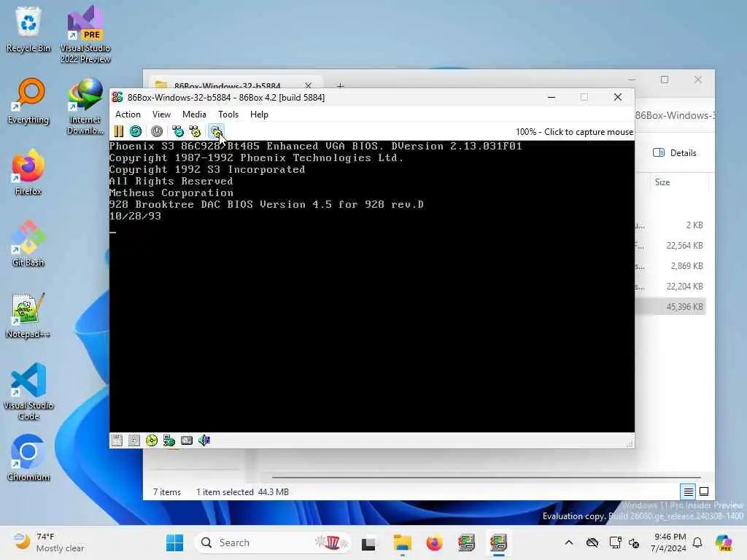Pause the emulation in 86Box toolbar

(119, 131)
